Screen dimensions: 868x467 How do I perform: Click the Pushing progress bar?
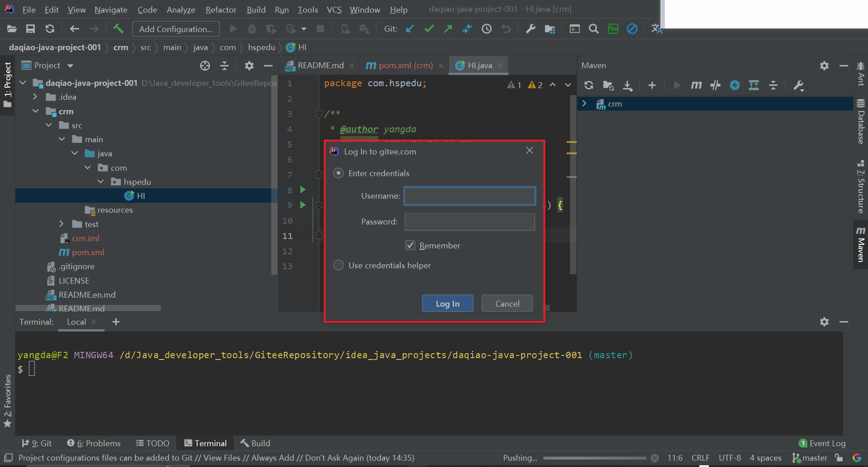(594, 458)
